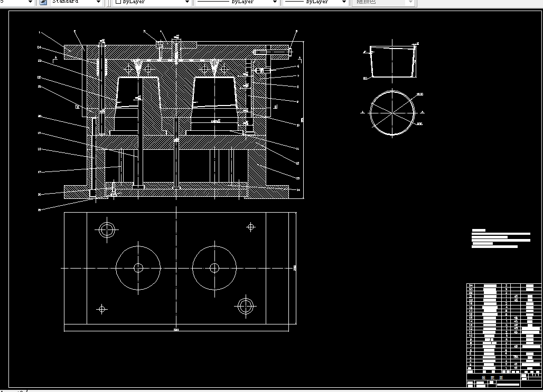Select the lower-right guide bushing circle in plan view

(246, 306)
